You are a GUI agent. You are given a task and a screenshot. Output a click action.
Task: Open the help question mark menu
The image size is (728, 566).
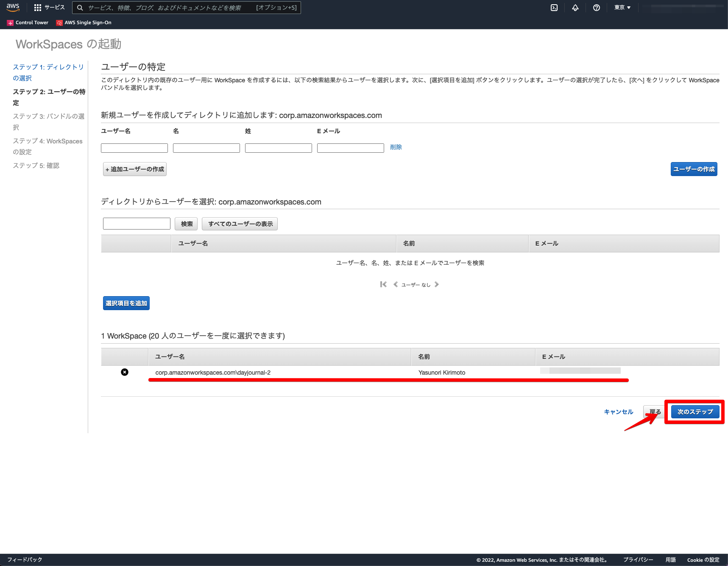pos(597,8)
